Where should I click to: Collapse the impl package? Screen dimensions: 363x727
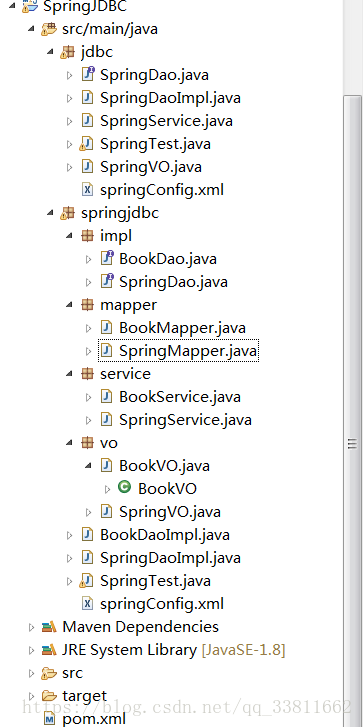(x=70, y=236)
